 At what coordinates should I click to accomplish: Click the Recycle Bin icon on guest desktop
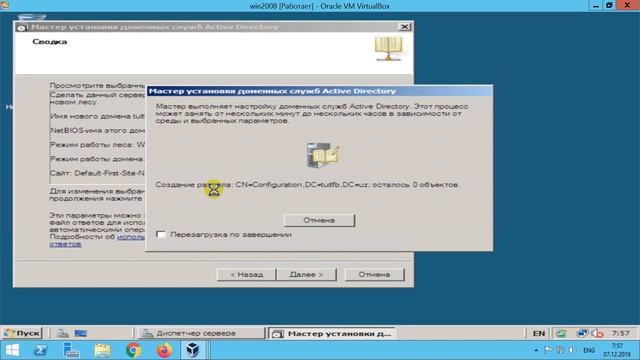(32, 17)
